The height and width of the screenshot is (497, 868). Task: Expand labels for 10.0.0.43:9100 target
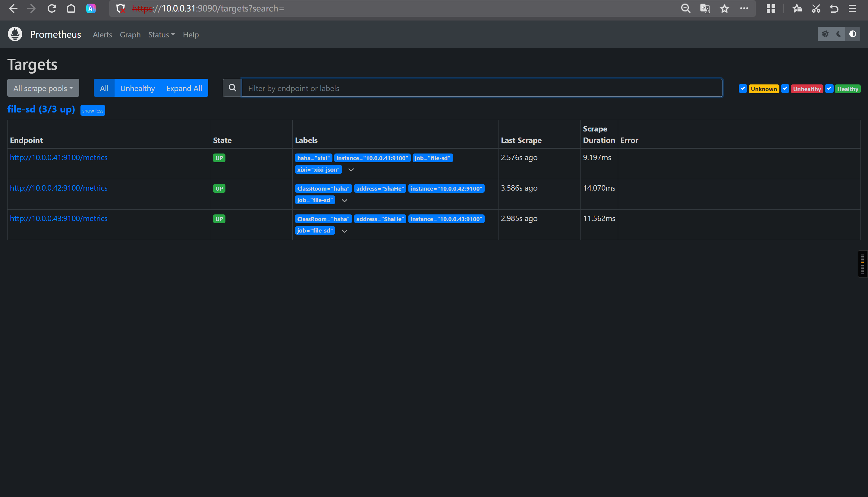pyautogui.click(x=344, y=231)
